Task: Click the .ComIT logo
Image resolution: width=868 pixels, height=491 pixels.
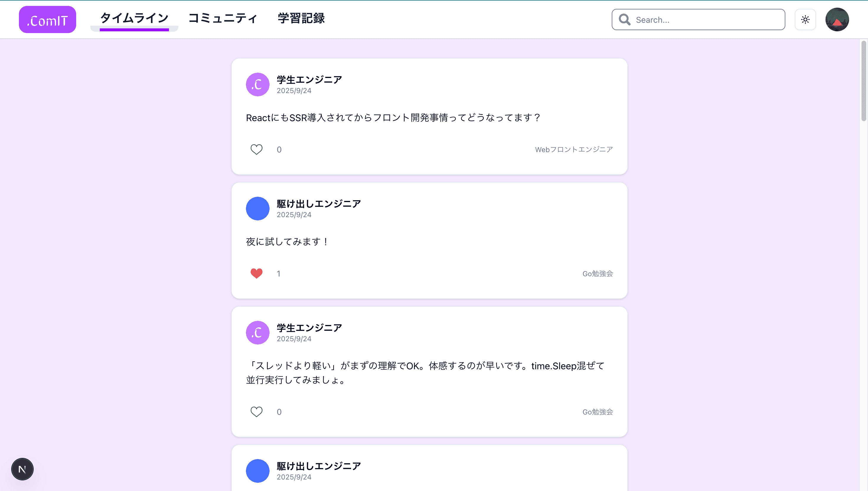Action: (x=47, y=19)
